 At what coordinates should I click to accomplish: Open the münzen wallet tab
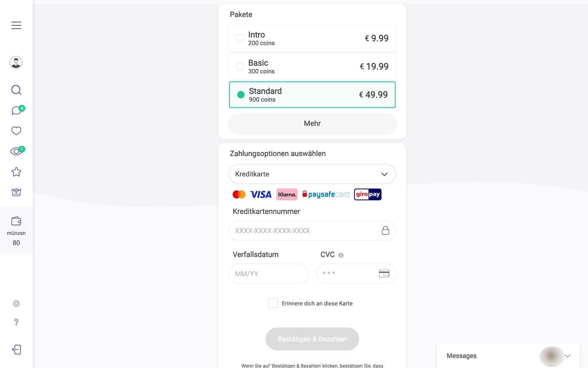16,230
